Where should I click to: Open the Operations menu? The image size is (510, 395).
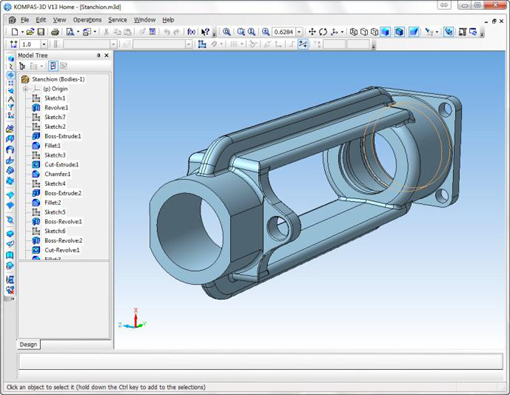coord(87,20)
